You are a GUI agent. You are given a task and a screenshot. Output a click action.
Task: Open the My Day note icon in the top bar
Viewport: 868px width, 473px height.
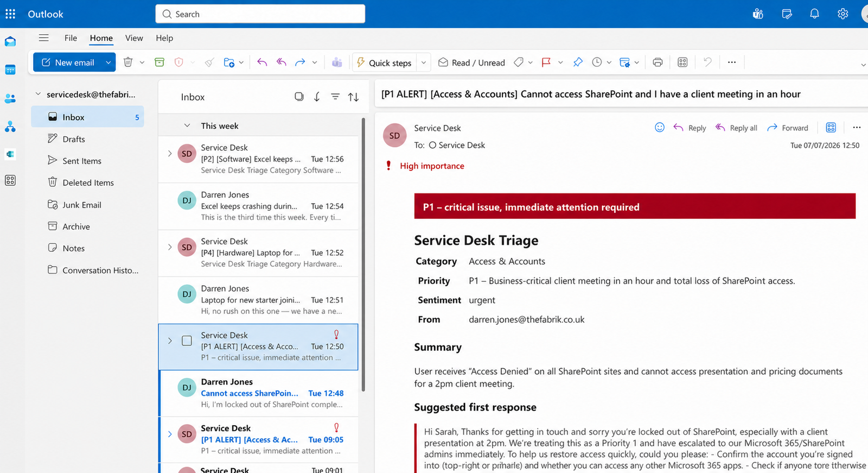(787, 14)
